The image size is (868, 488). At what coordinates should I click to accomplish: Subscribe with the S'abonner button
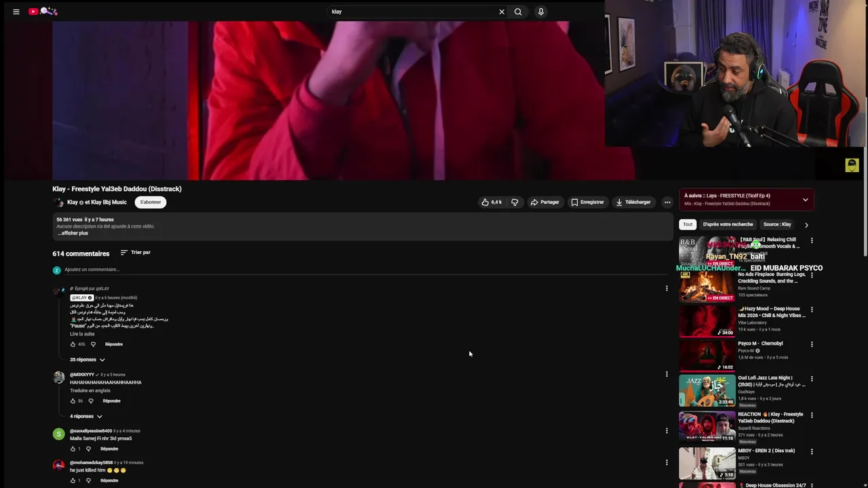(x=151, y=202)
